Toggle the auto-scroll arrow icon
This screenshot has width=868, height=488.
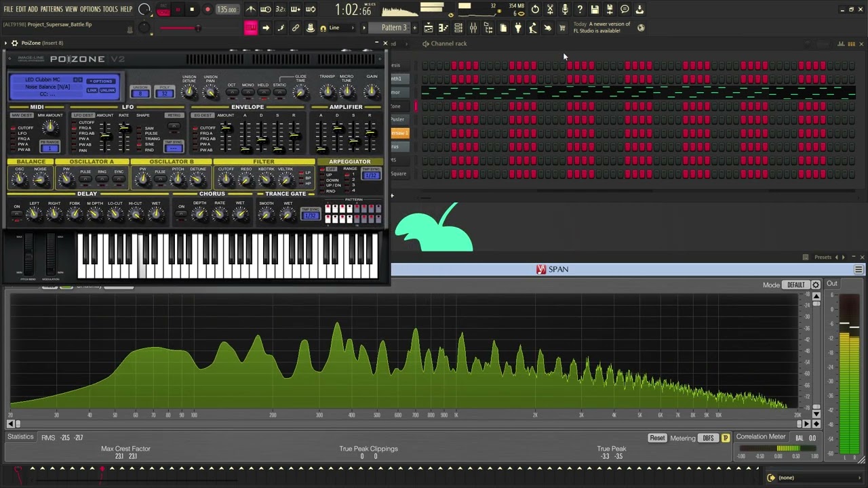point(266,28)
